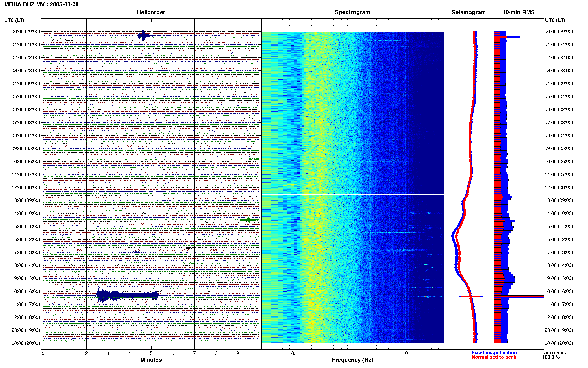Click the helicorder minute tick '0'
The image size is (588, 368).
click(x=43, y=353)
